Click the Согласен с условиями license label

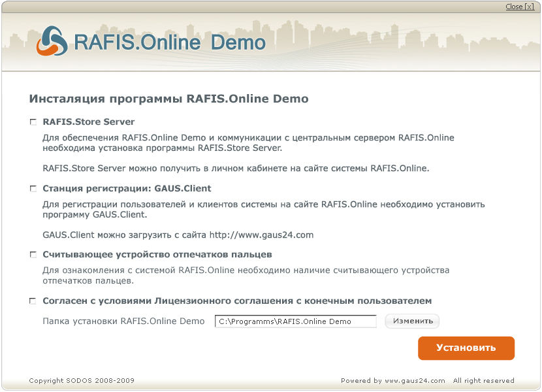click(236, 301)
